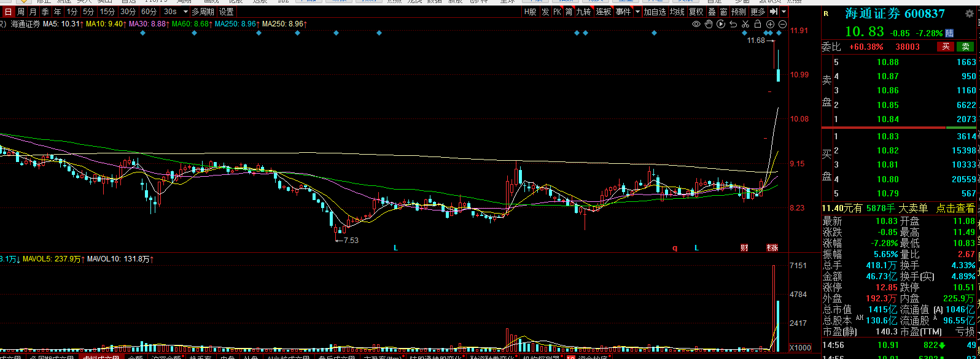Screen dimensions: 980x359
Task: Switch to the 周 weekly period tab
Action: click(21, 12)
